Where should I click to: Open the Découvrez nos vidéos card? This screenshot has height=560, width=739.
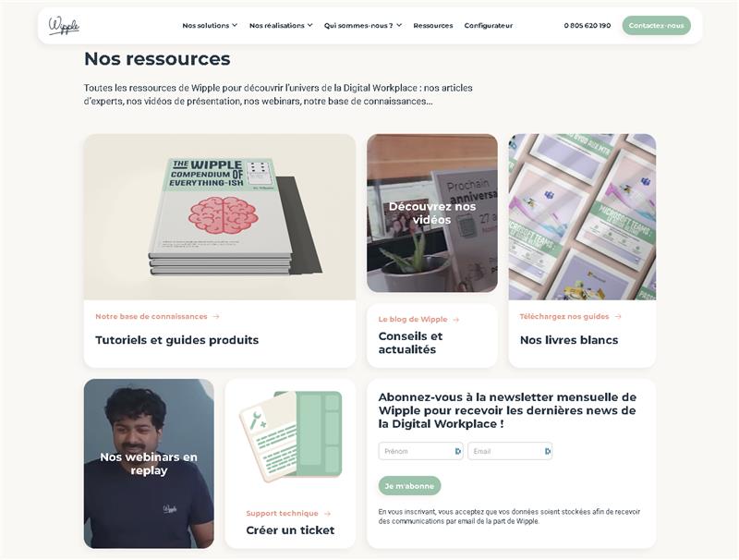432,213
